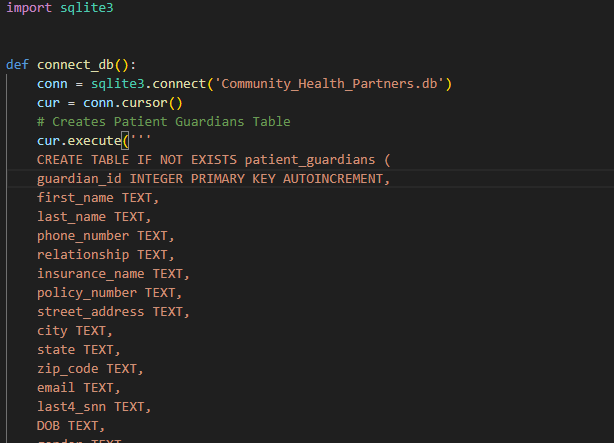Place cursor on the 'last_name TEXT' line
This screenshot has height=443, width=614.
coord(94,217)
